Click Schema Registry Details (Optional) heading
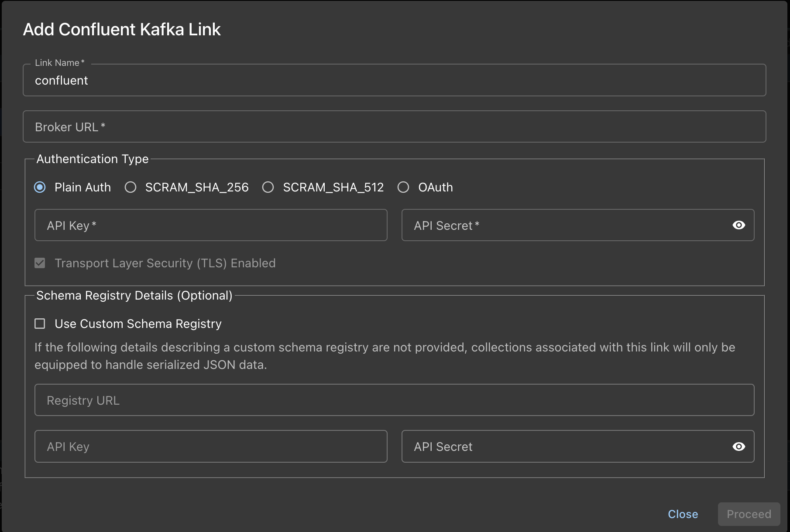Screen dimensions: 790x532 tap(134, 295)
